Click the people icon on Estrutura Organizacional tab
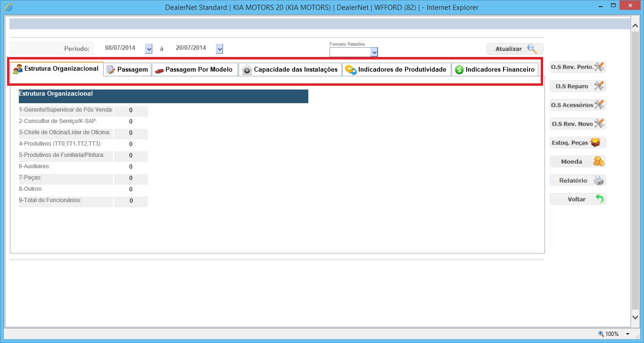644x343 pixels. click(x=18, y=69)
